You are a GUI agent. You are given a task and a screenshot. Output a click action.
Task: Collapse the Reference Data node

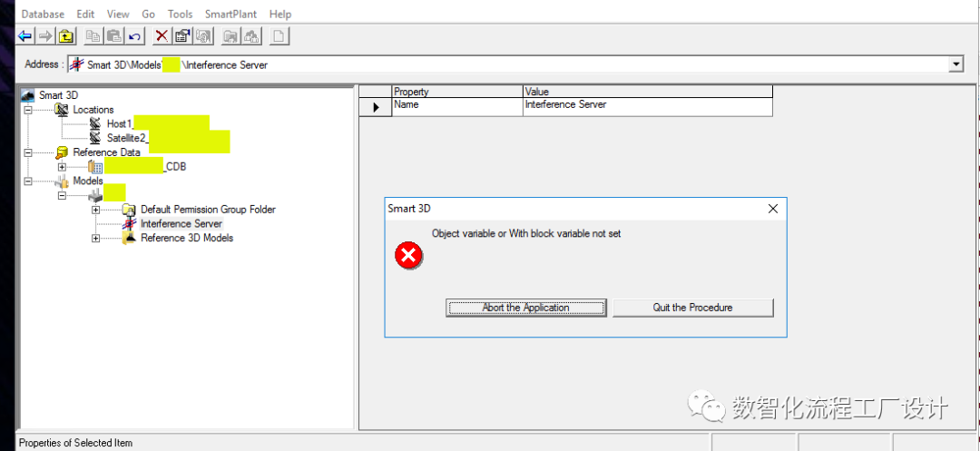27,152
